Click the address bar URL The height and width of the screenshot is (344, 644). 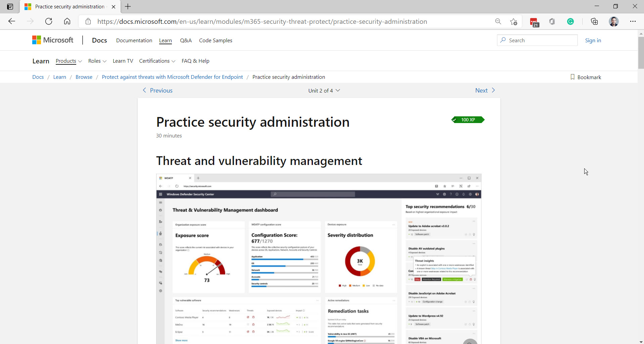point(262,21)
